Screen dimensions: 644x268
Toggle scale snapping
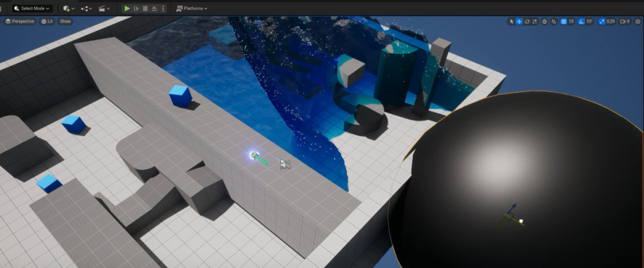(x=601, y=21)
